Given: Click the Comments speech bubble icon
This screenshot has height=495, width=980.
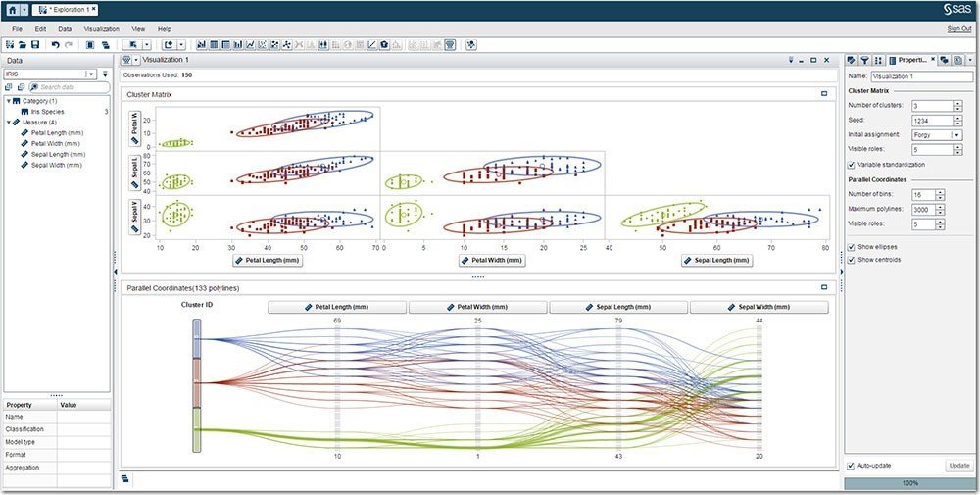Looking at the screenshot, I should pyautogui.click(x=944, y=61).
